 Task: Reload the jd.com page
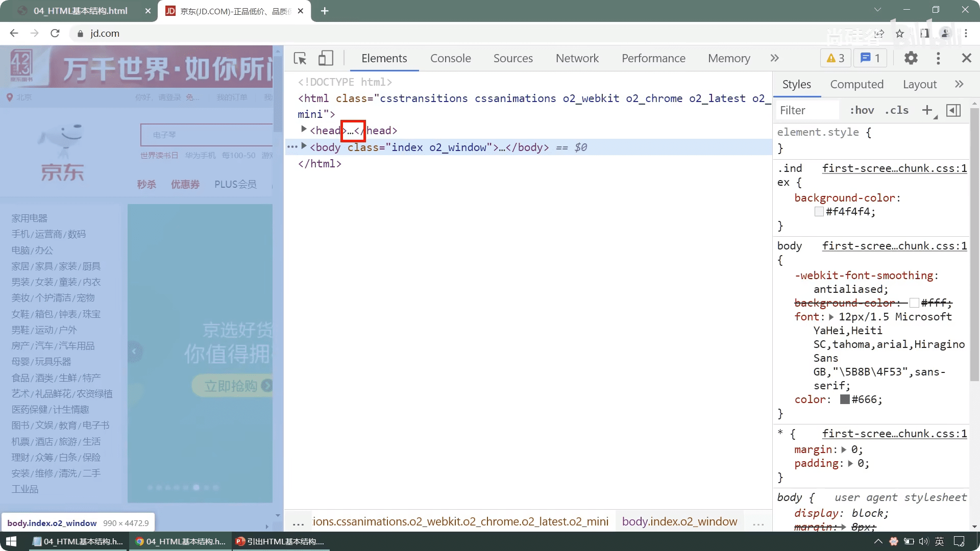pyautogui.click(x=55, y=34)
